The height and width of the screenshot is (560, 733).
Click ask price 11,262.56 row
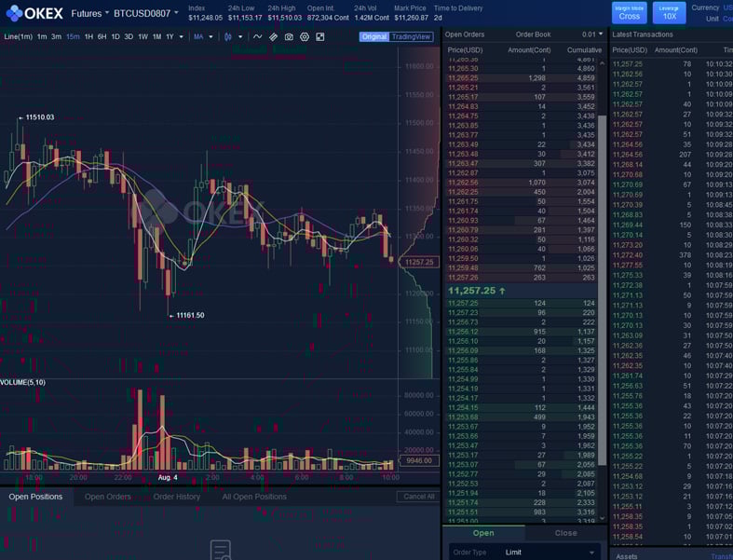click(521, 183)
